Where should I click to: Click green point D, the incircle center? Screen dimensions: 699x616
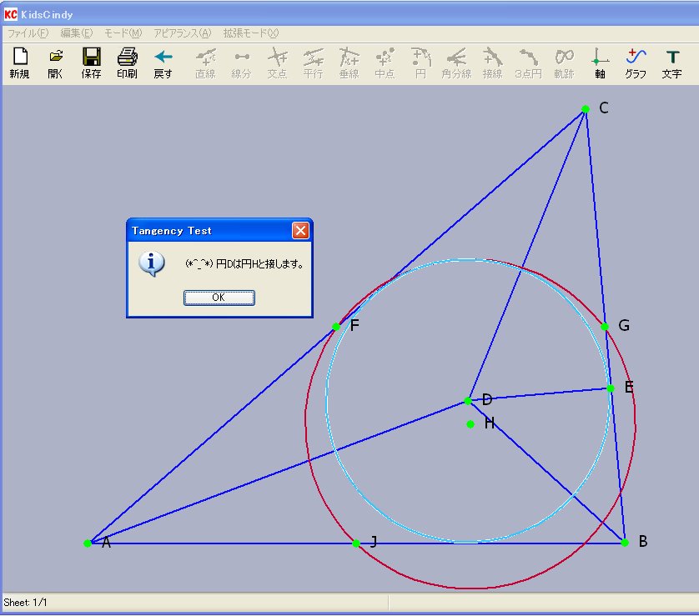pos(468,401)
